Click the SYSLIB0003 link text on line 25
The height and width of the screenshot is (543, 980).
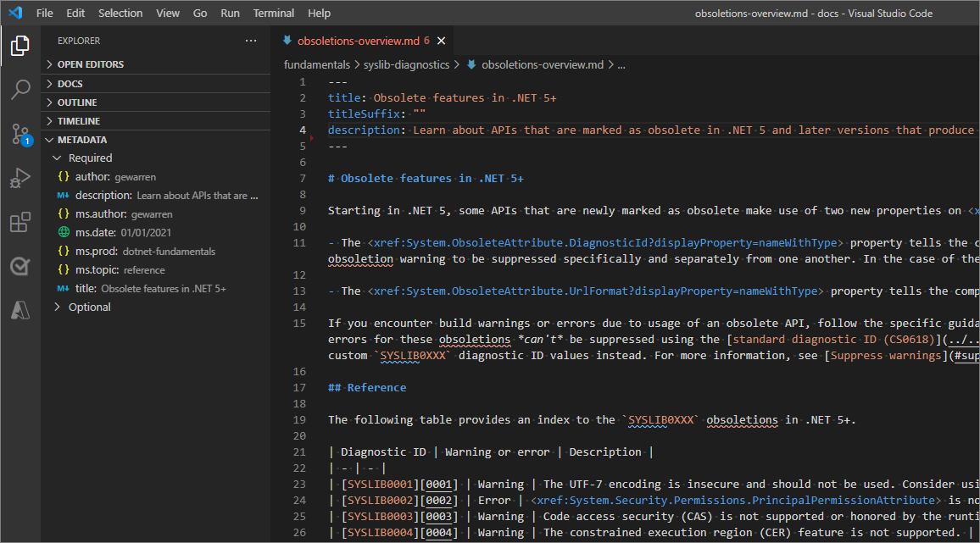pos(380,517)
